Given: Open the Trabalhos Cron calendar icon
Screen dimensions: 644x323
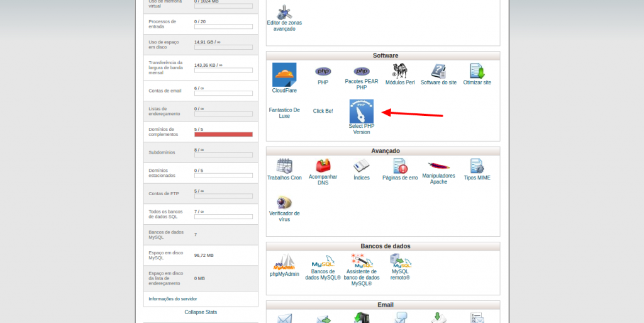Looking at the screenshot, I should pyautogui.click(x=284, y=166).
